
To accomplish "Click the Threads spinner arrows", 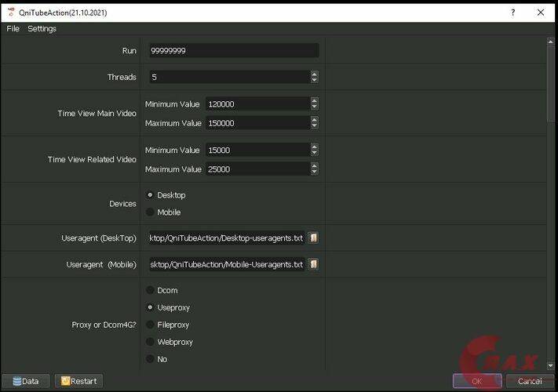I will pyautogui.click(x=315, y=78).
